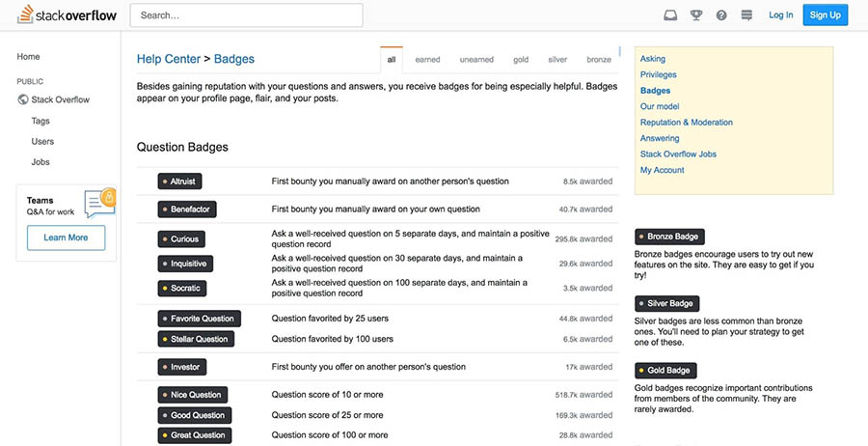
Task: Go to Tags in left sidebar
Action: pos(41,121)
